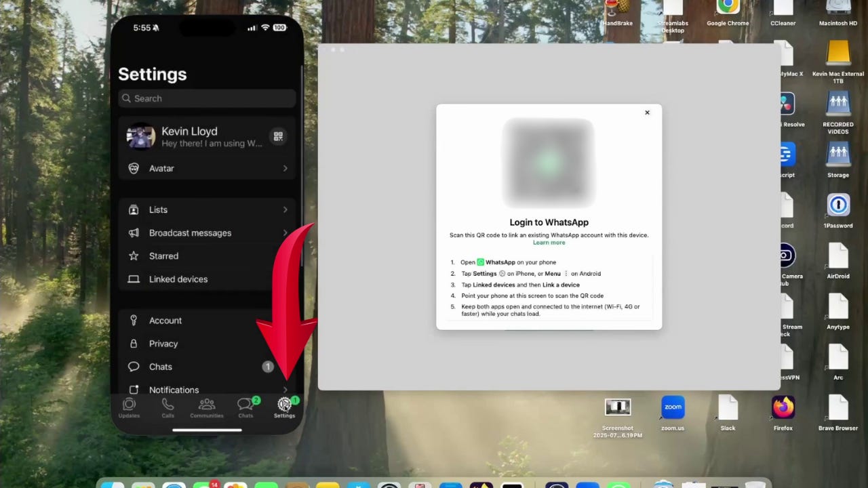Tap the Account key icon
Viewport: 868px width, 488px height.
[x=134, y=321]
